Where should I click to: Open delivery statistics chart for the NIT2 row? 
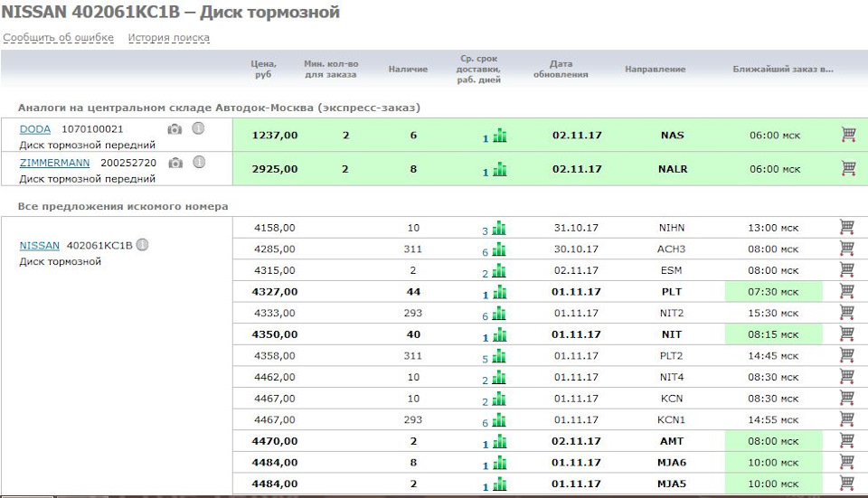tap(499, 313)
